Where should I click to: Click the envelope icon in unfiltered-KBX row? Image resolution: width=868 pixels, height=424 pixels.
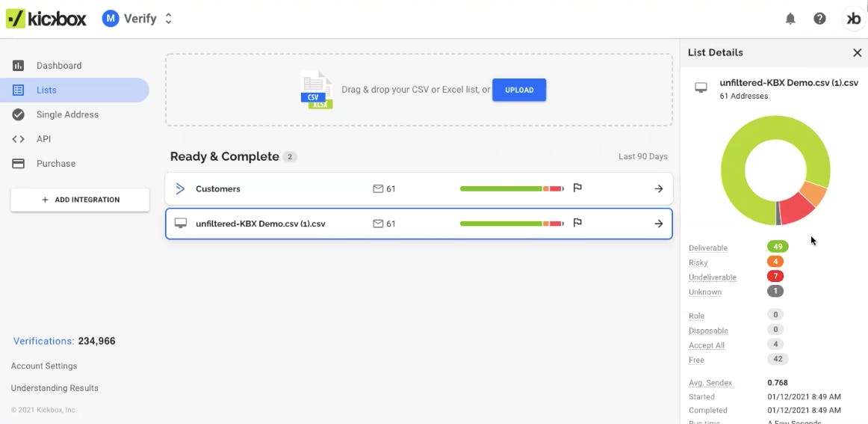click(378, 224)
